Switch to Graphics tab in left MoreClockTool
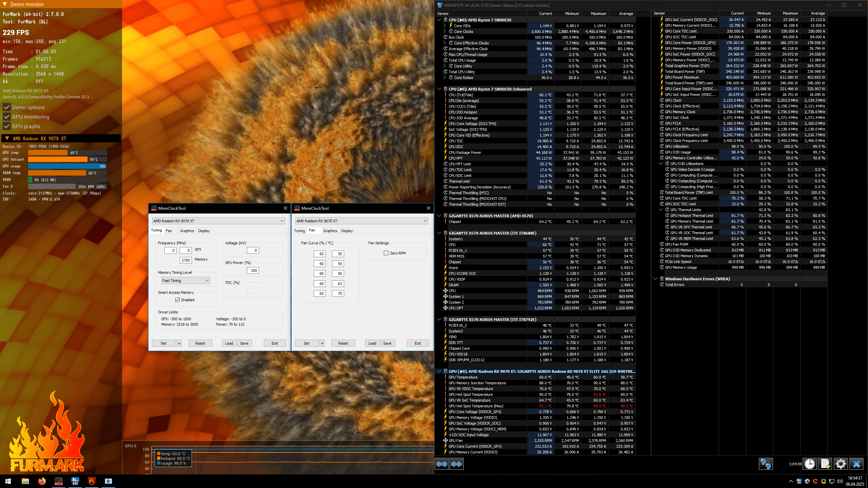 [x=187, y=231]
